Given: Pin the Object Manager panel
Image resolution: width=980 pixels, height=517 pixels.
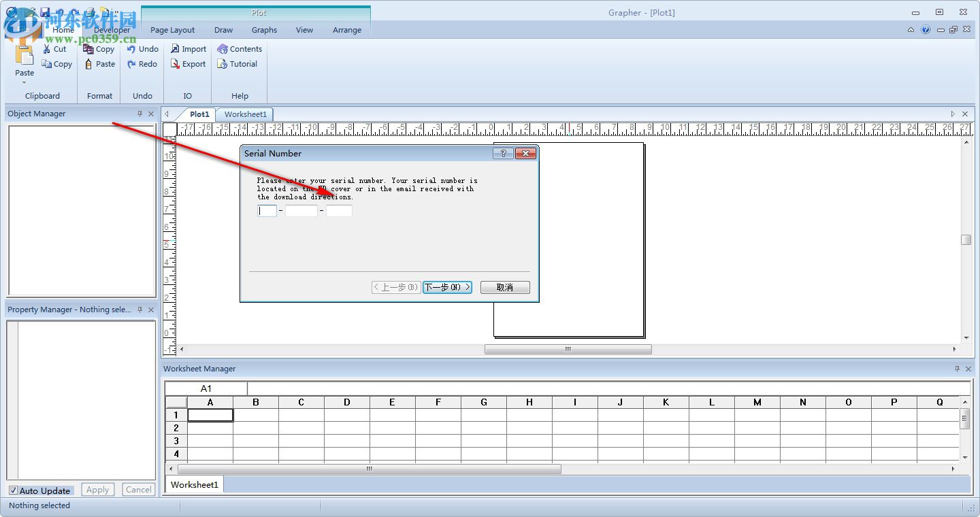Looking at the screenshot, I should (x=140, y=114).
